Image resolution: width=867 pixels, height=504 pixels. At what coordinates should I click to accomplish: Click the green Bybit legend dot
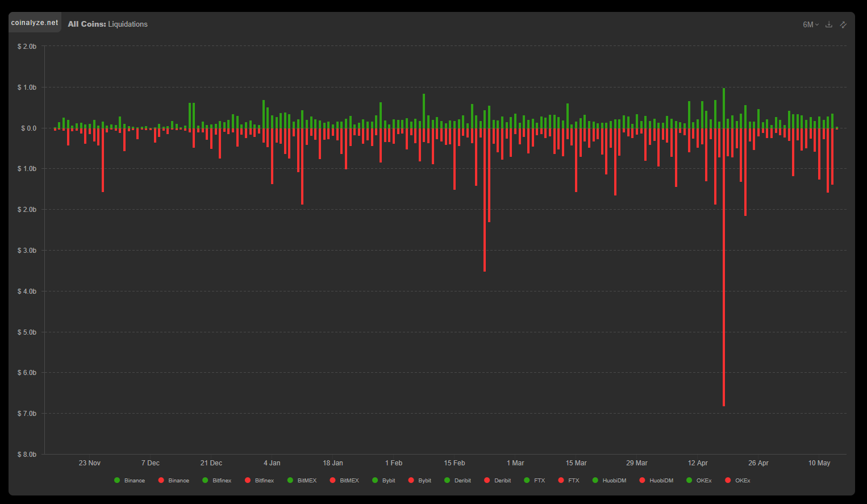coord(375,481)
